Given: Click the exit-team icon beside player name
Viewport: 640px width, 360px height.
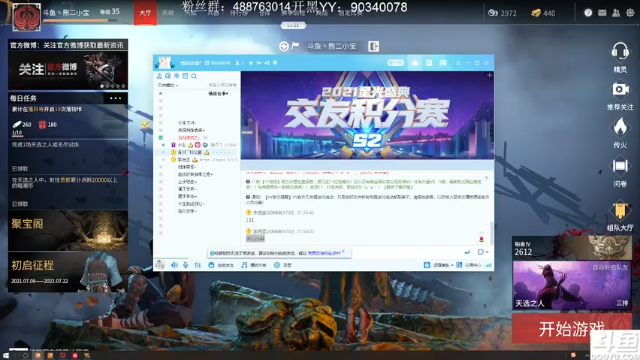Looking at the screenshot, I should 373,47.
